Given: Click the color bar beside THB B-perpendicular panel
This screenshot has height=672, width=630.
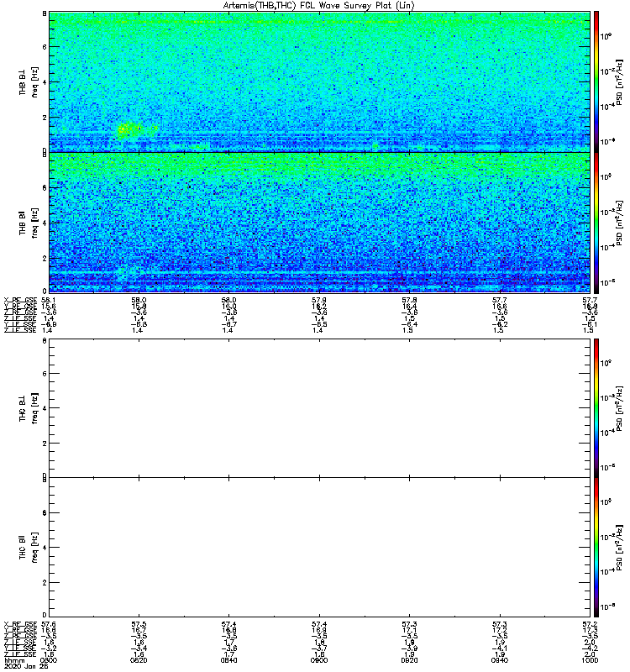Looking at the screenshot, I should [x=596, y=81].
